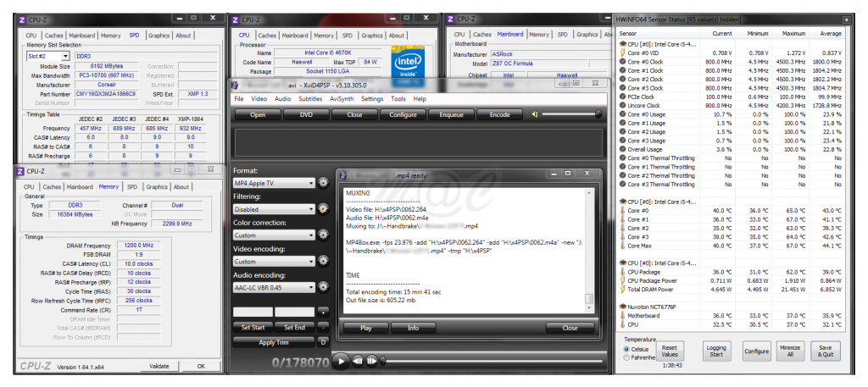Open Color correction settings gear icon
This screenshot has height=387, width=868.
pos(323,235)
